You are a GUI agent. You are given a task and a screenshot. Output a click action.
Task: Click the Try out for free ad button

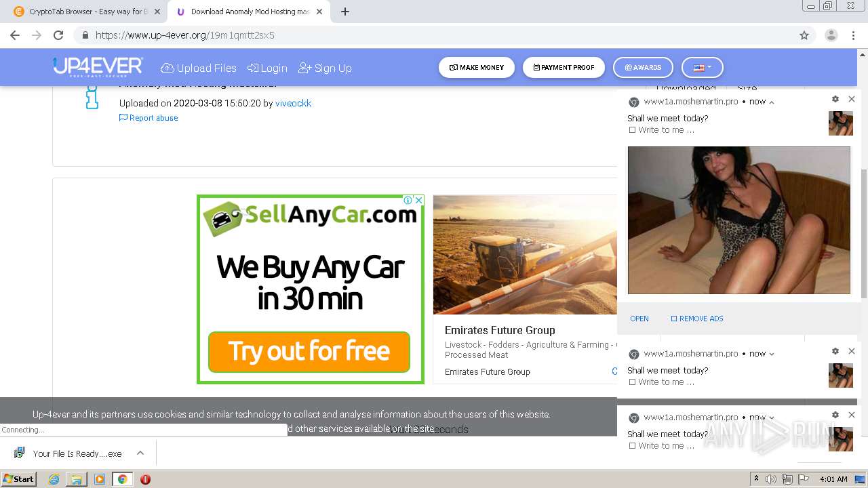tap(309, 352)
